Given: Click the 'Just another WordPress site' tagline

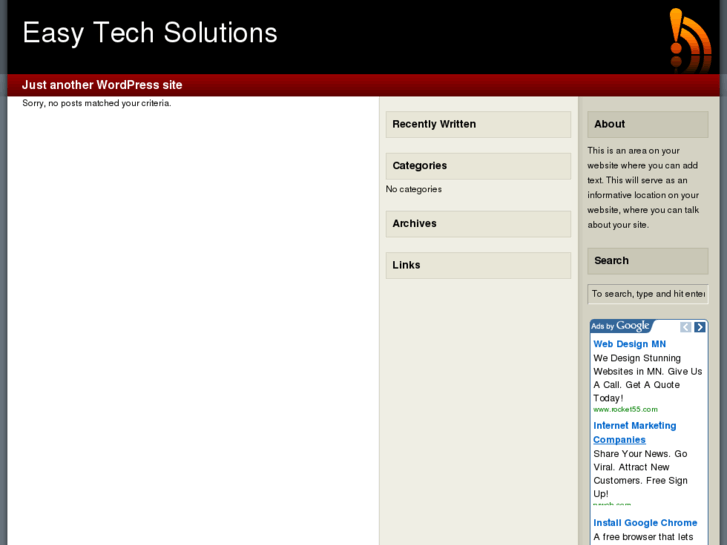Looking at the screenshot, I should coord(102,85).
